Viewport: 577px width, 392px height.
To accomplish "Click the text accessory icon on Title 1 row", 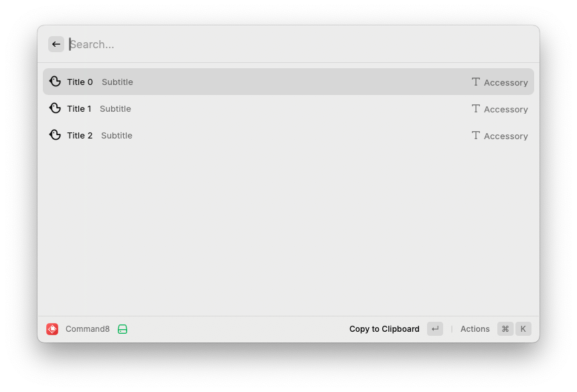I will (476, 108).
